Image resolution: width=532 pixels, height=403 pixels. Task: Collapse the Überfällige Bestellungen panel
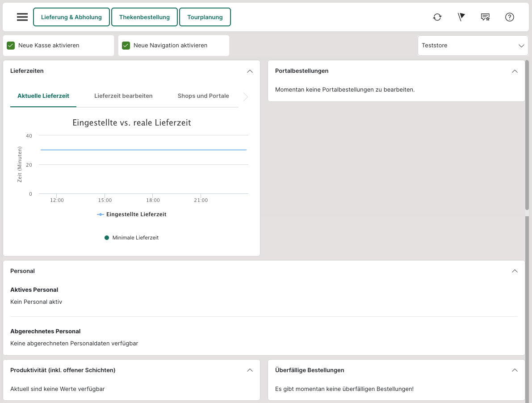tap(515, 370)
